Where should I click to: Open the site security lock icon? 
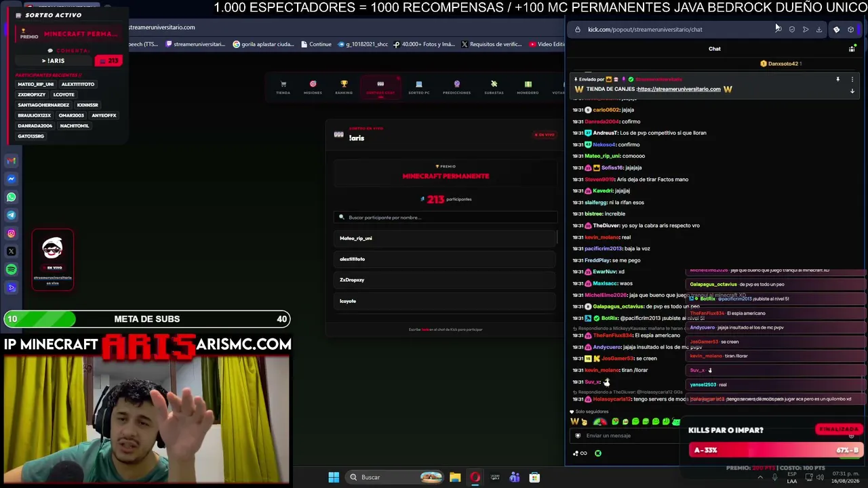tap(578, 29)
